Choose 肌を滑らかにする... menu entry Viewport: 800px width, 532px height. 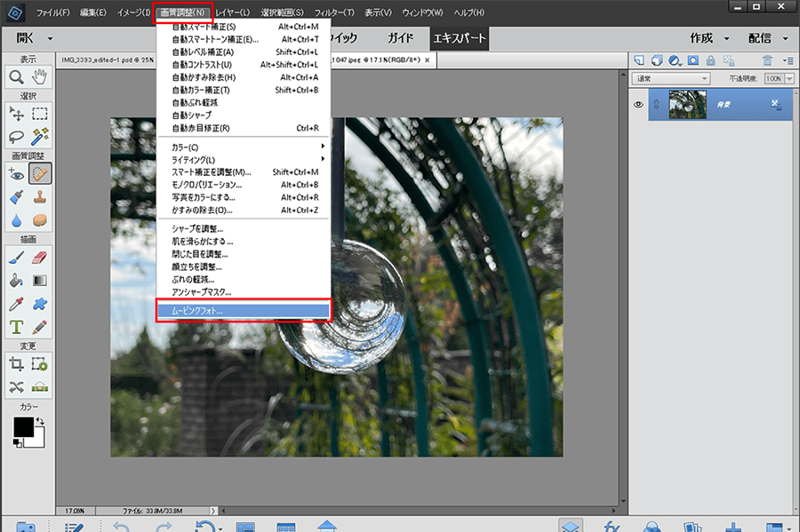[x=244, y=242]
